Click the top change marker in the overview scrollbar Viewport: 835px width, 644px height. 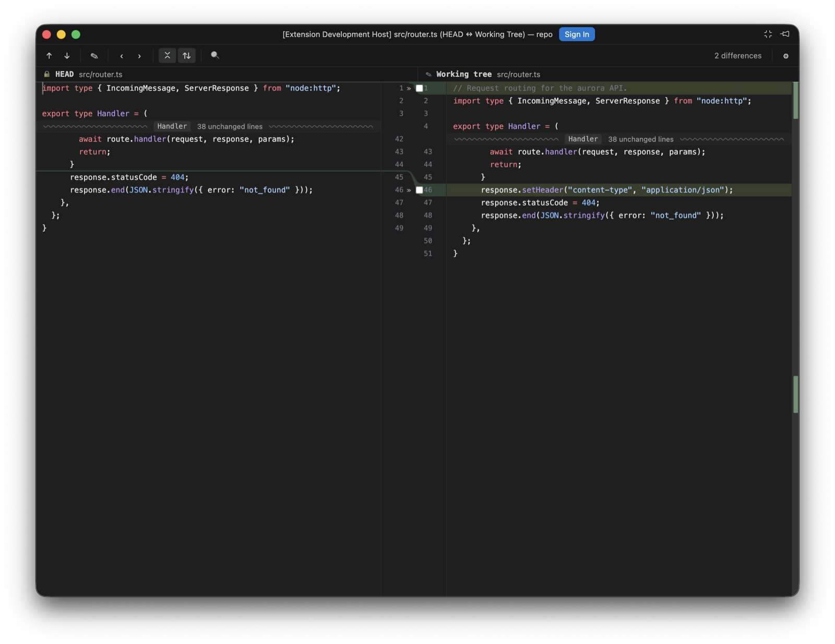[795, 100]
